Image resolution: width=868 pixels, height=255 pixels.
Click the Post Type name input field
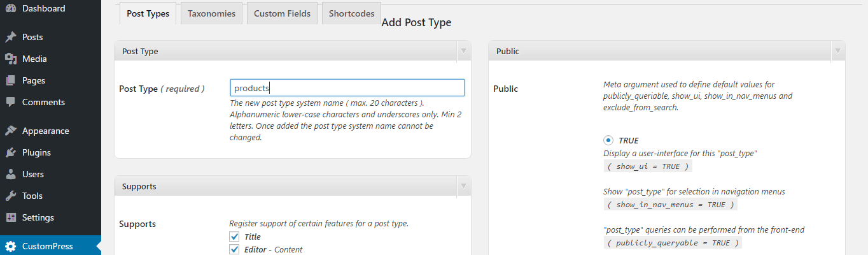(x=347, y=88)
